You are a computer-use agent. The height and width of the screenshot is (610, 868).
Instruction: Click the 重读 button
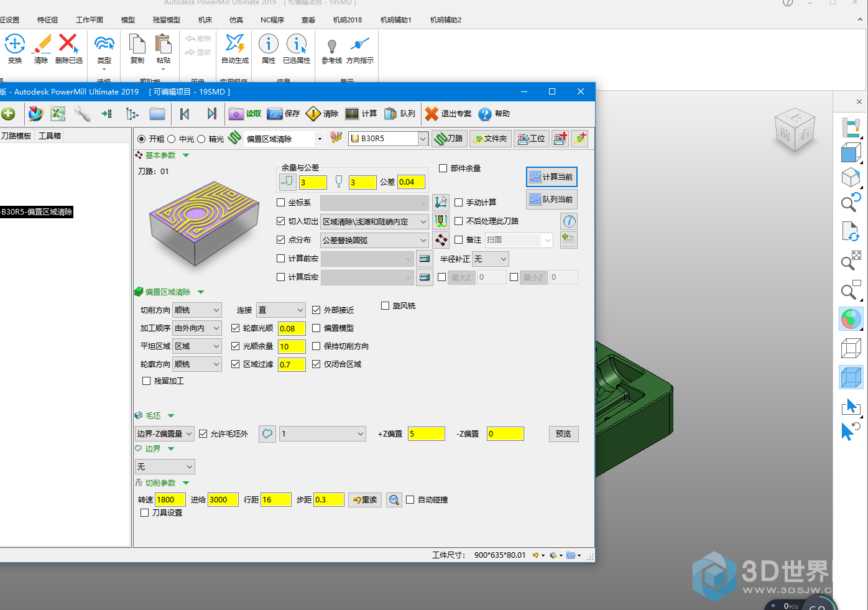365,500
